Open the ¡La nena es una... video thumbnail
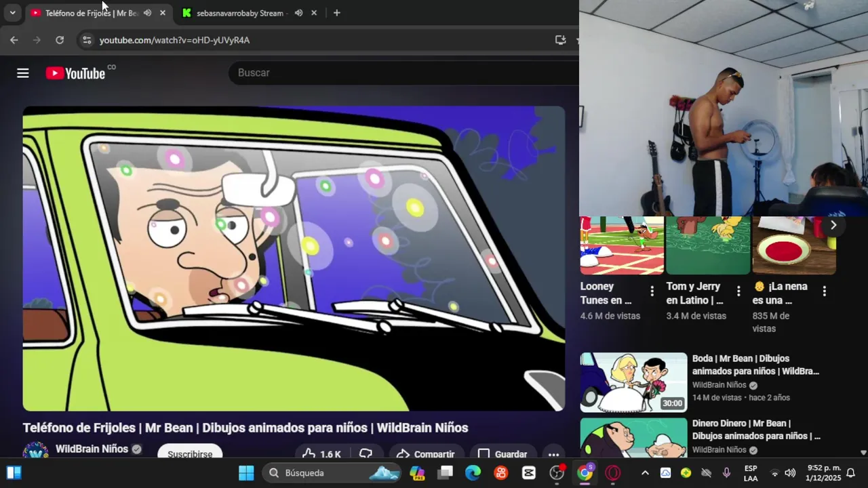 794,245
